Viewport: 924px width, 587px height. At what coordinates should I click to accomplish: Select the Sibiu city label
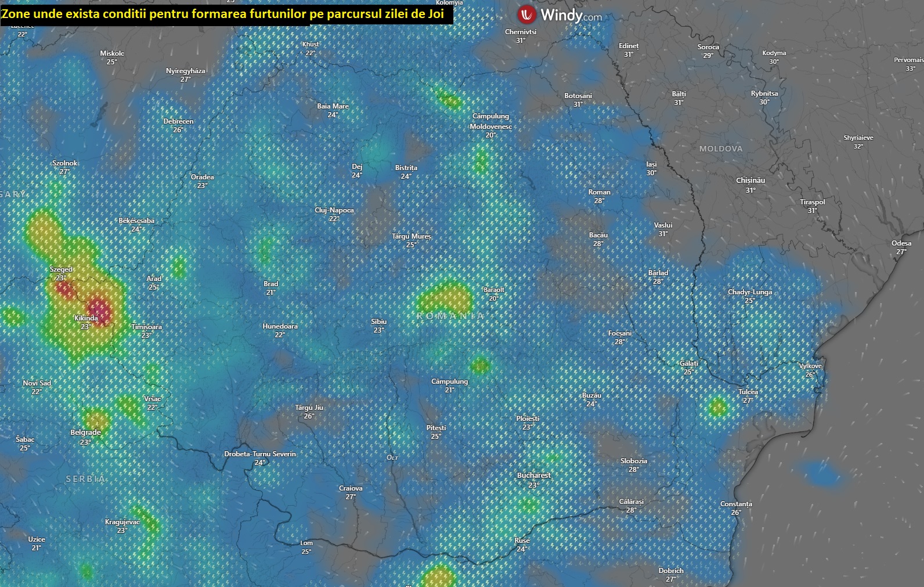(x=379, y=322)
